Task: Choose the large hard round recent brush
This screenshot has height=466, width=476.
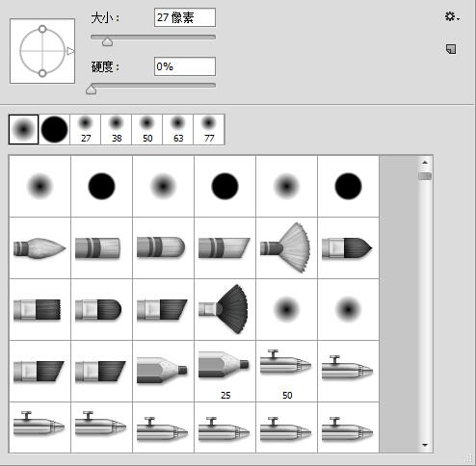Action: click(x=54, y=129)
